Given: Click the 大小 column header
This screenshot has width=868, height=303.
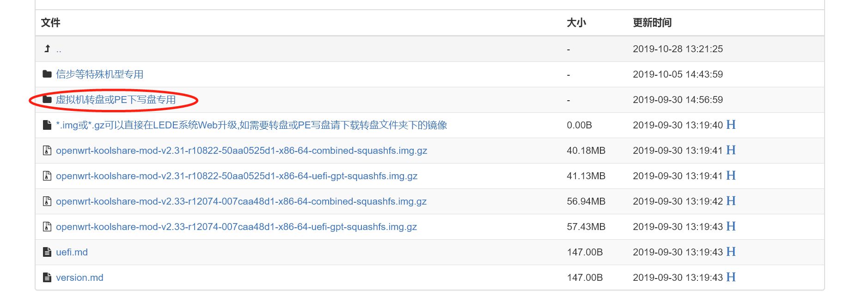Looking at the screenshot, I should click(576, 23).
